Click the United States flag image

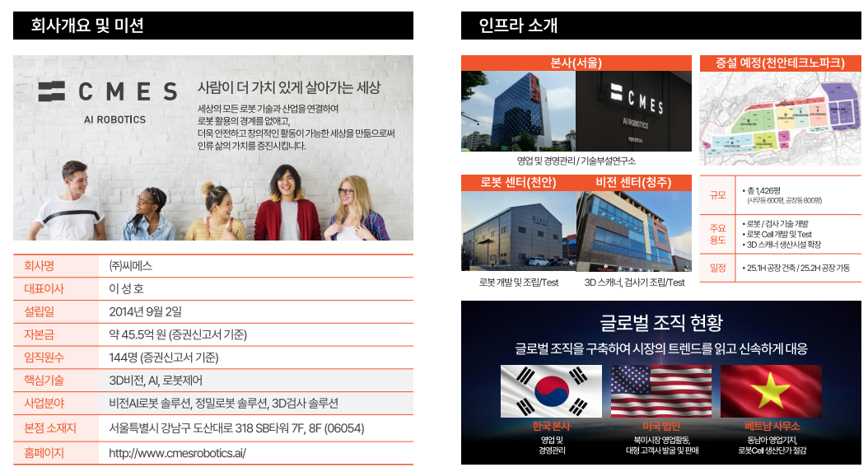click(661, 390)
